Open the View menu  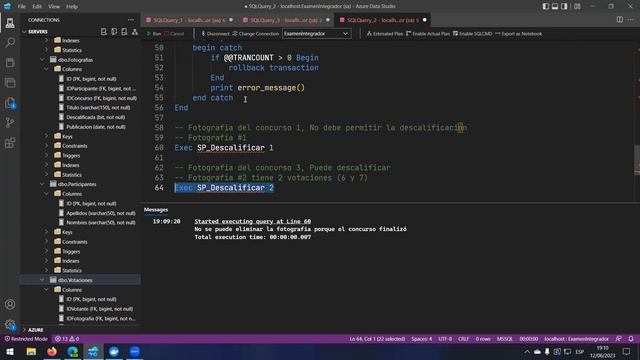[54, 7]
